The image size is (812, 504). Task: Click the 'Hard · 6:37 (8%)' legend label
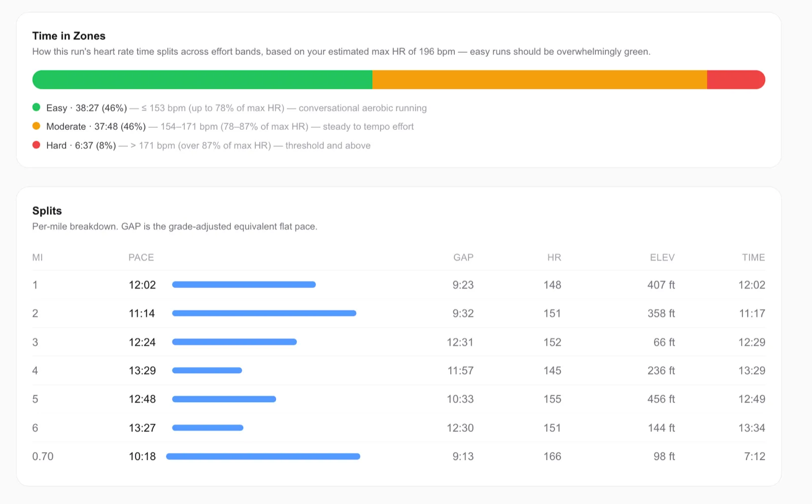coord(81,146)
